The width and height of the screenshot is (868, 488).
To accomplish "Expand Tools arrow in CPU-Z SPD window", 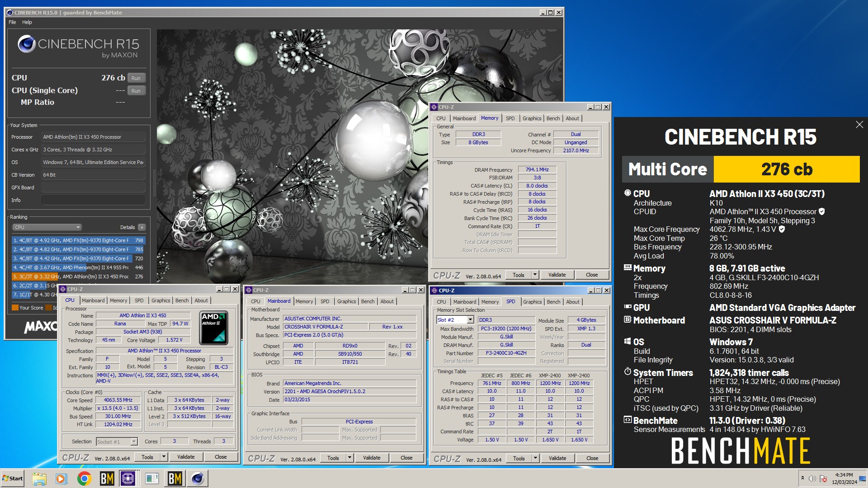I will tap(535, 458).
